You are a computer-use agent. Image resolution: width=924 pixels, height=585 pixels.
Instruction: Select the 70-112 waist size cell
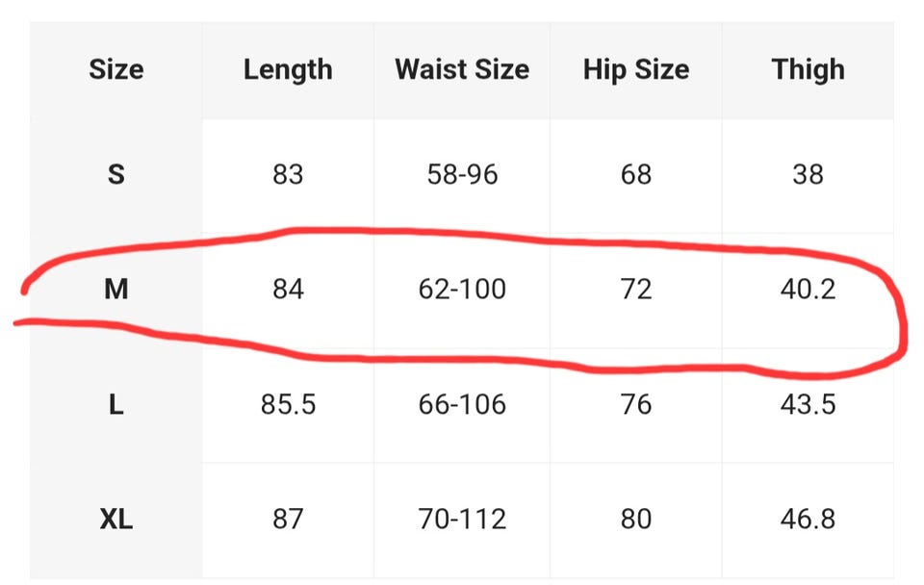[462, 520]
